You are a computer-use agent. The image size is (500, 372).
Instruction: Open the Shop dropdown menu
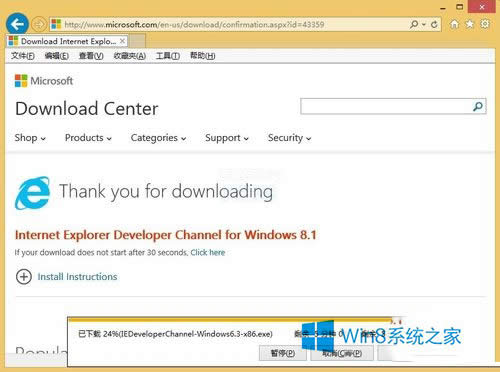coord(30,138)
